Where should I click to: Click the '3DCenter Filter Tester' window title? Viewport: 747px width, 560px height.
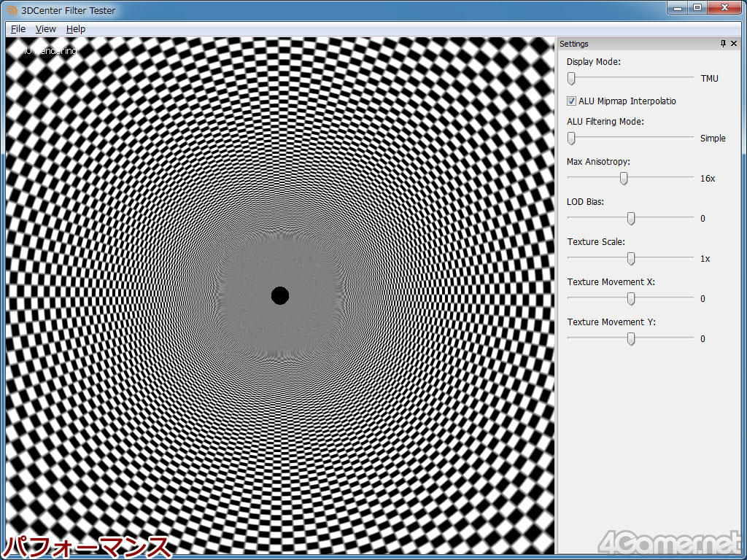point(68,10)
